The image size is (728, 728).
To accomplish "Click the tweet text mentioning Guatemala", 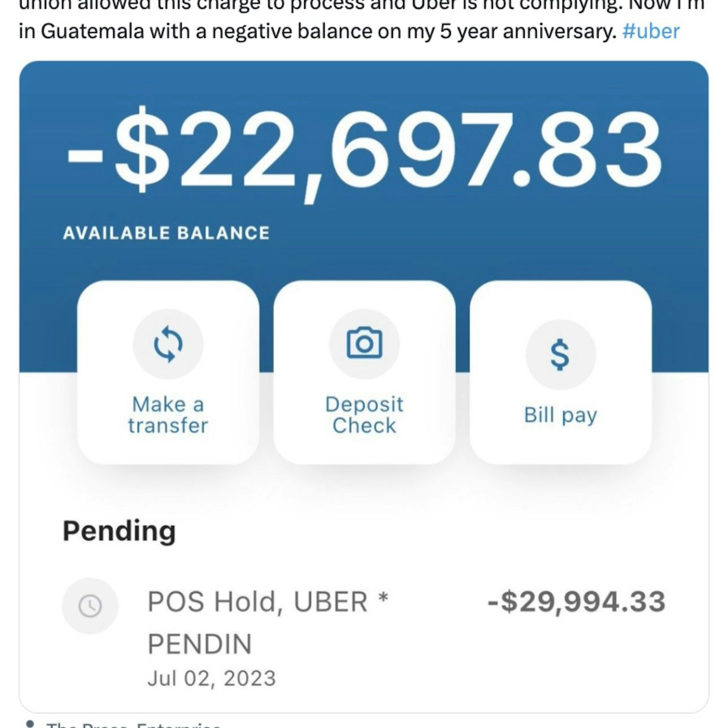I will tap(318, 31).
